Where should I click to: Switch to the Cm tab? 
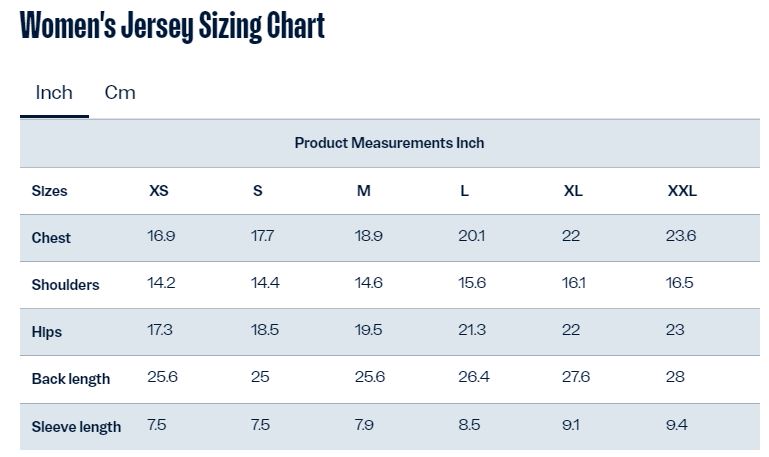pyautogui.click(x=120, y=93)
